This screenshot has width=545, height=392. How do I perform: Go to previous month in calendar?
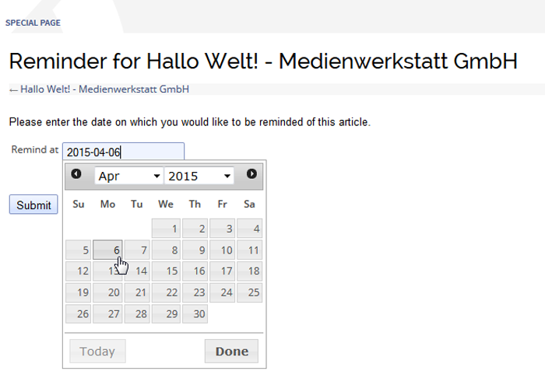[76, 174]
